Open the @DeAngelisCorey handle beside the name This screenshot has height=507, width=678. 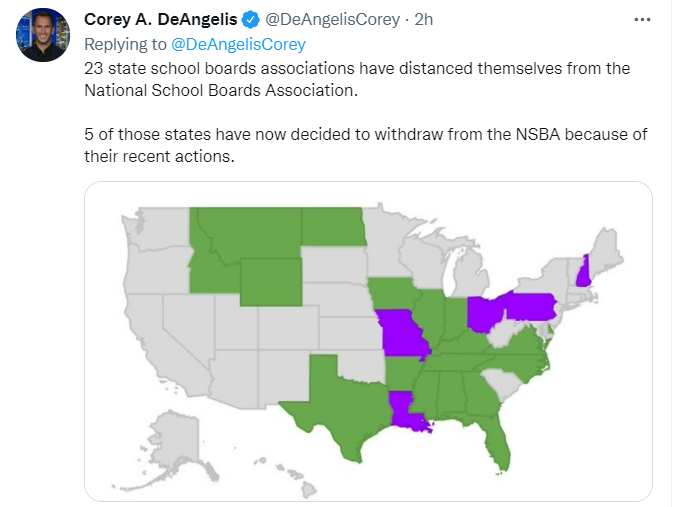(x=330, y=21)
